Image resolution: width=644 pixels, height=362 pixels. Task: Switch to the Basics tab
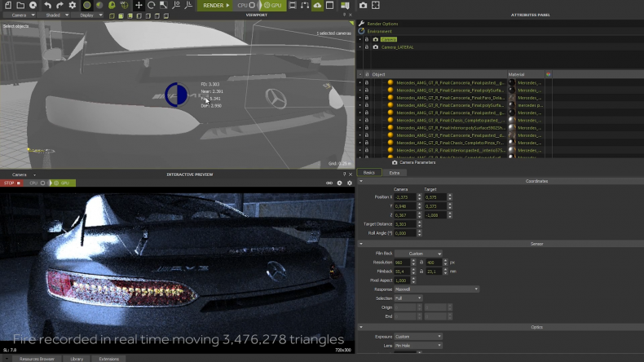tap(368, 173)
